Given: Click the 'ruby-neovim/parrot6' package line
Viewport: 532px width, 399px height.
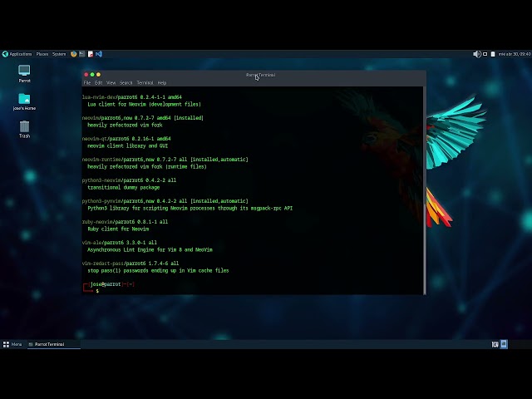Looking at the screenshot, I should click(x=126, y=222).
